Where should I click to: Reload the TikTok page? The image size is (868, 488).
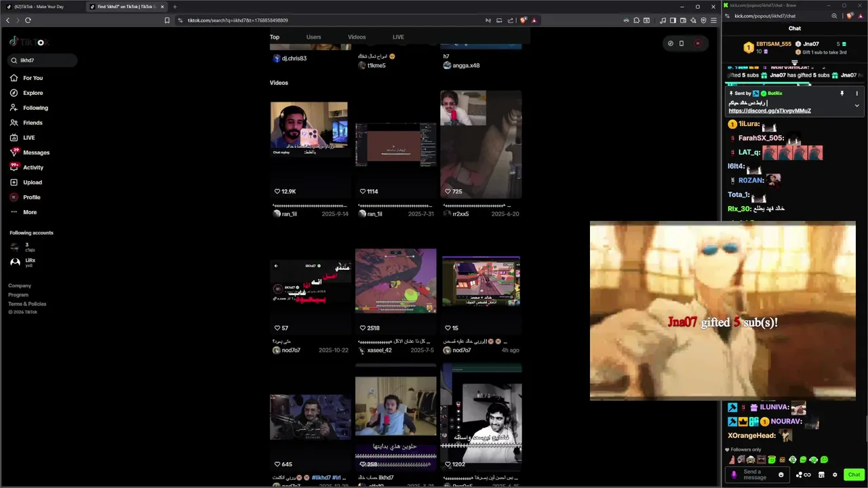pyautogui.click(x=28, y=20)
